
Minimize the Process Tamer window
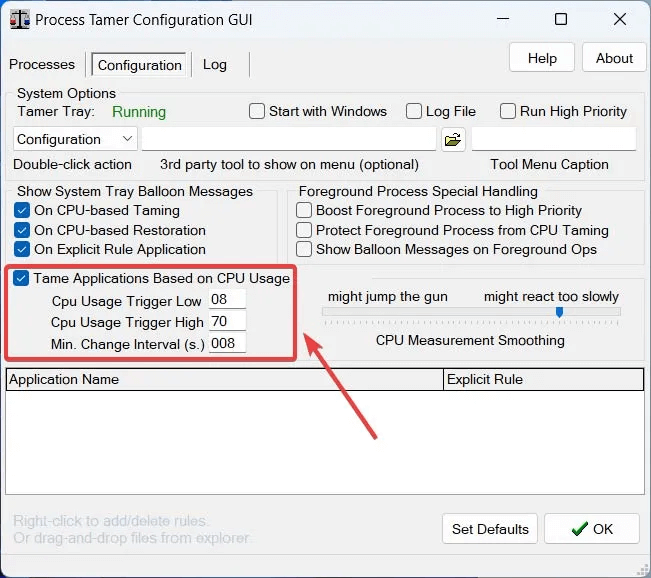click(x=503, y=19)
